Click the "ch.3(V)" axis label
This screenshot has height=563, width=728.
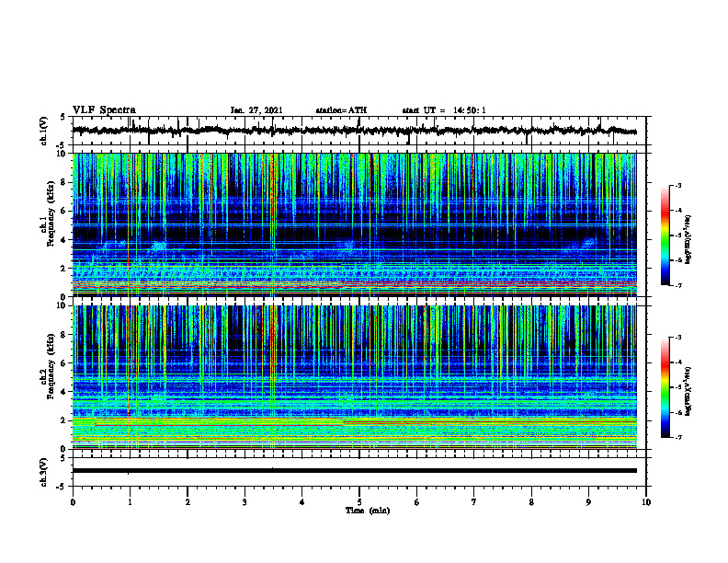point(44,472)
